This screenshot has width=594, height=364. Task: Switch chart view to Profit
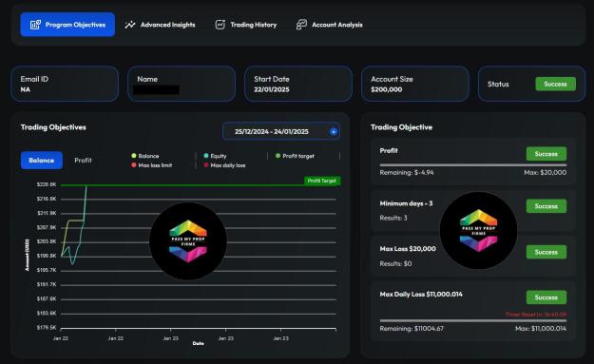tap(83, 161)
